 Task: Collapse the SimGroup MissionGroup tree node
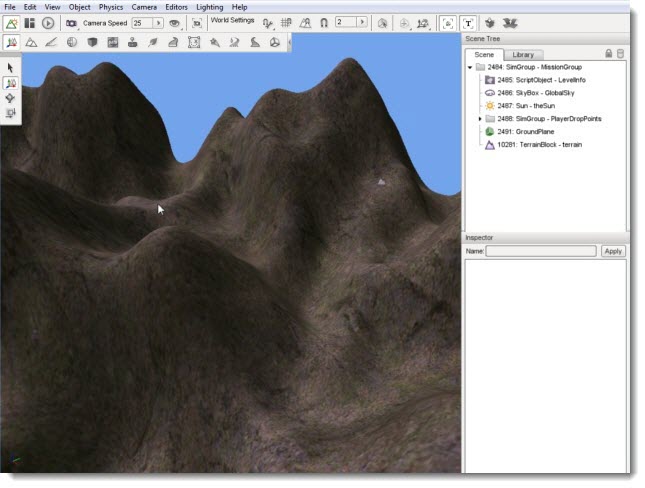pos(470,67)
